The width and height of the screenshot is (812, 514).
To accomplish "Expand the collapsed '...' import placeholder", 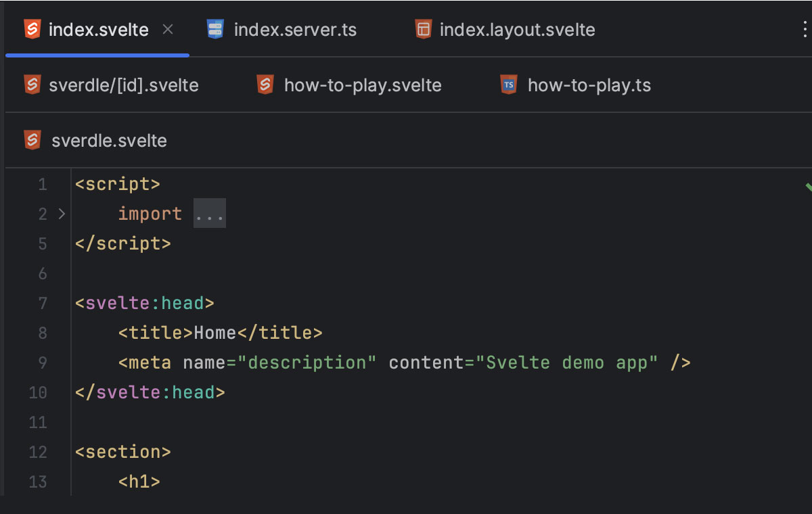I will [x=210, y=214].
